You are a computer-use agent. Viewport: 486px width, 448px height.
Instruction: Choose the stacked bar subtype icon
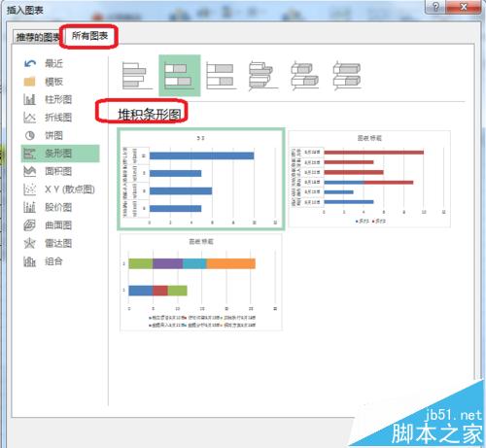click(x=180, y=76)
